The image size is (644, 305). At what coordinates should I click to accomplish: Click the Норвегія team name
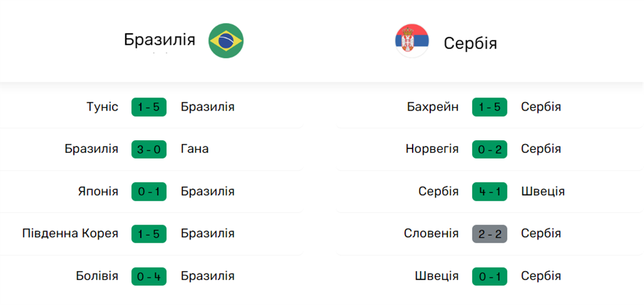click(x=432, y=149)
